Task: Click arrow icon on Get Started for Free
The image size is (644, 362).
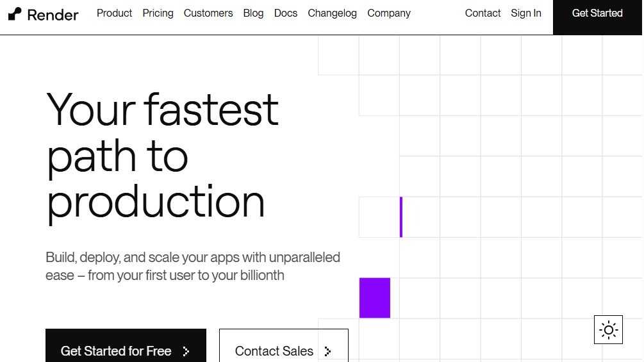Action: (186, 351)
